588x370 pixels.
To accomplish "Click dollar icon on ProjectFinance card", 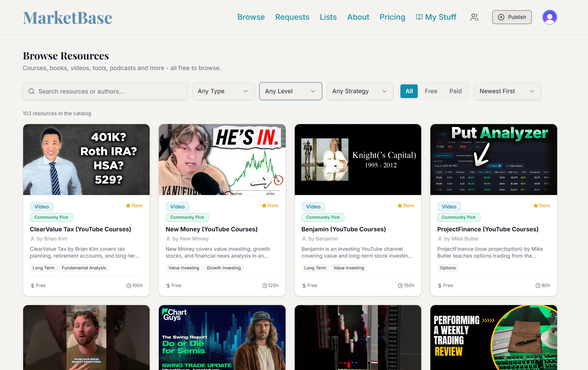I will [x=440, y=286].
